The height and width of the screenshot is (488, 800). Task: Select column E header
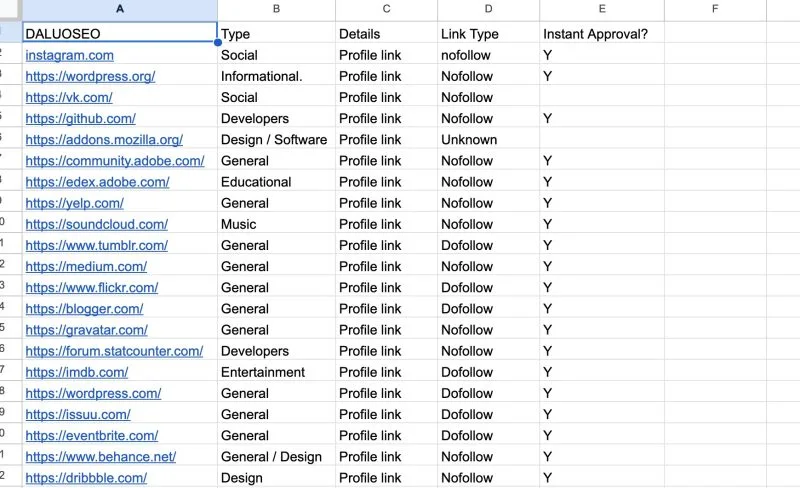tap(602, 9)
